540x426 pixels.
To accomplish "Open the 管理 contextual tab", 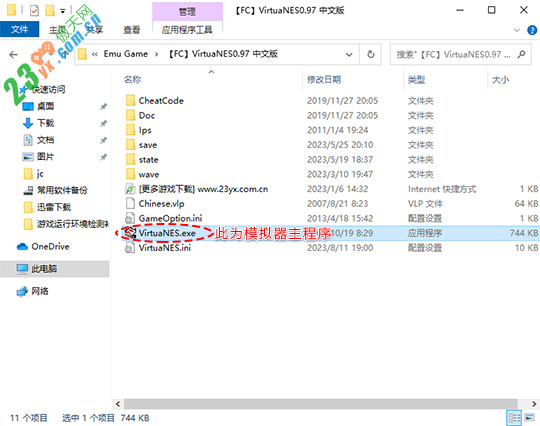I will (x=187, y=12).
